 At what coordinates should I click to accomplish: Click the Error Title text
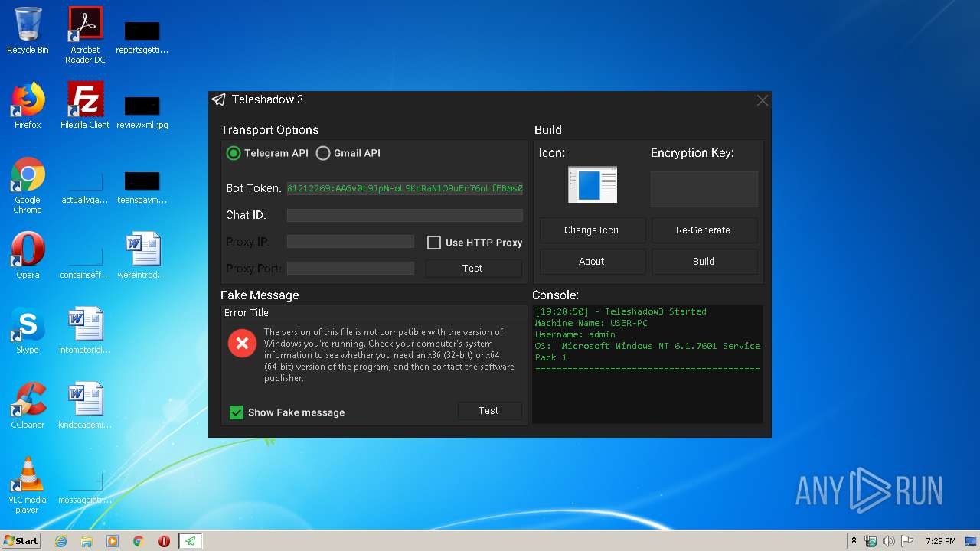[247, 313]
